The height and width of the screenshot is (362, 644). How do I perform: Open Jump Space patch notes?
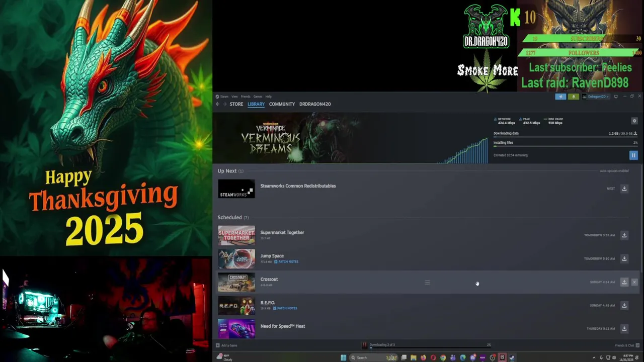(286, 261)
